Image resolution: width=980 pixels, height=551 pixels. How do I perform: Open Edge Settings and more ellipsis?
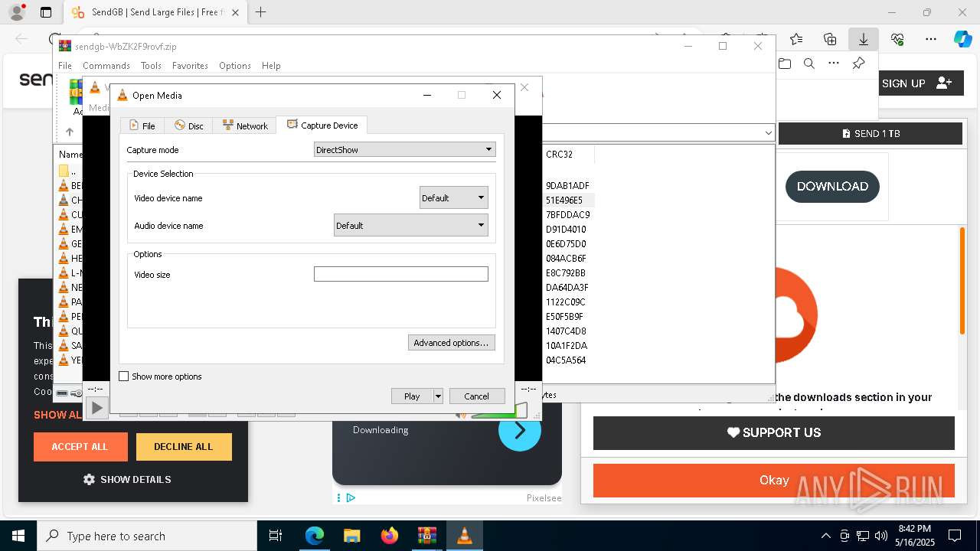click(x=931, y=39)
